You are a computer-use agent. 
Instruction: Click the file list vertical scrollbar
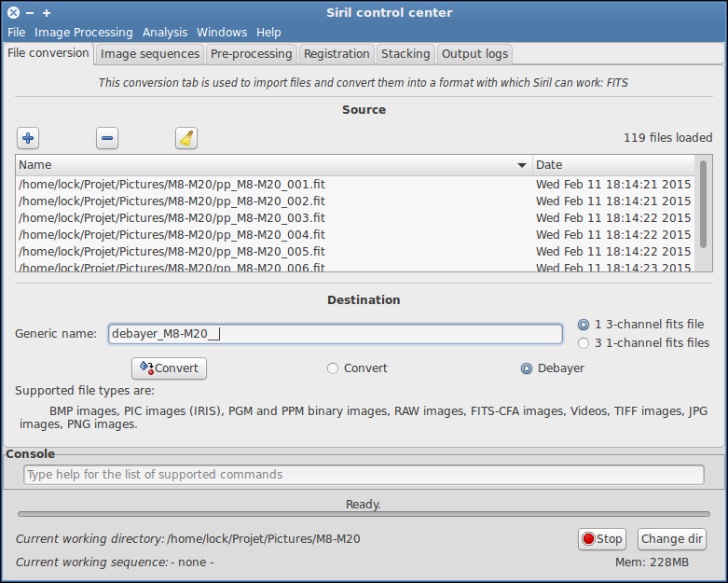point(704,215)
